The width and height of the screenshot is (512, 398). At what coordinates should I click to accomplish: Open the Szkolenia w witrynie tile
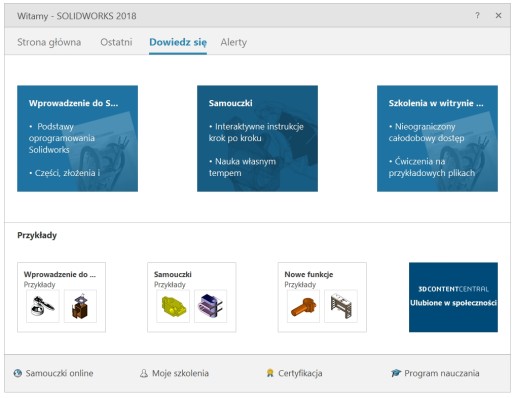point(437,138)
